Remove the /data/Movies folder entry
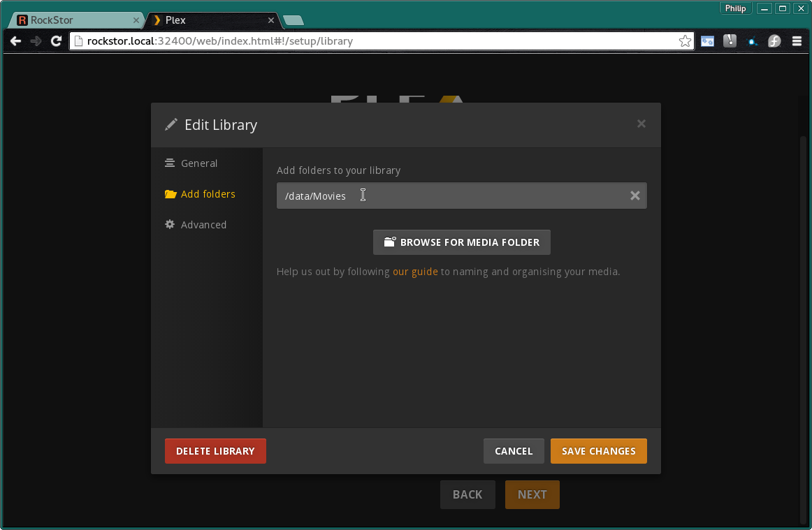812x530 pixels. pos(635,196)
